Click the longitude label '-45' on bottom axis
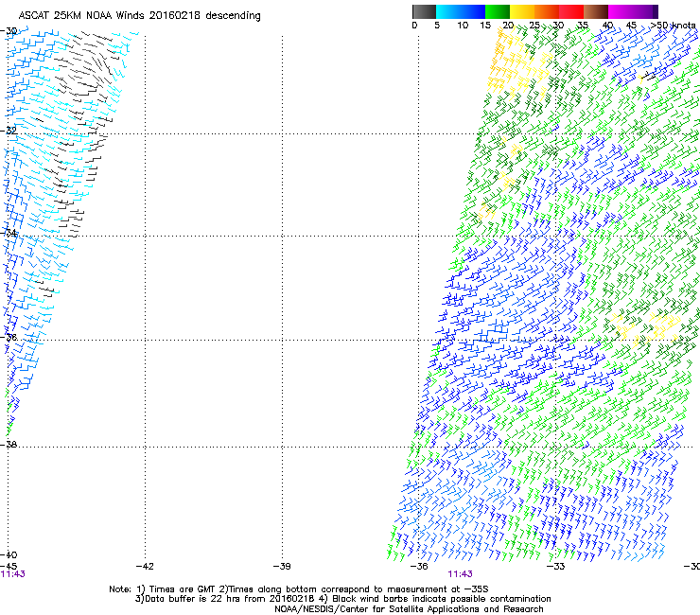The image size is (700, 615). (9, 567)
